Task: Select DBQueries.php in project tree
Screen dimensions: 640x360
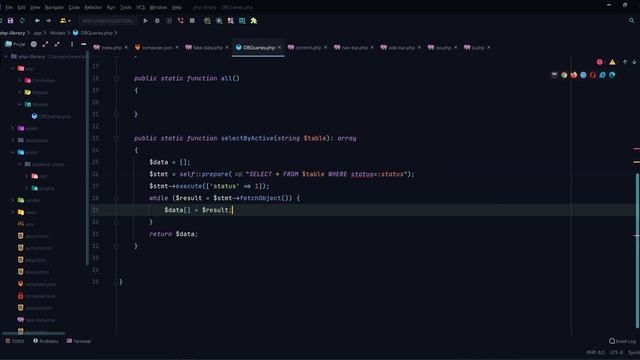Action: [x=51, y=116]
